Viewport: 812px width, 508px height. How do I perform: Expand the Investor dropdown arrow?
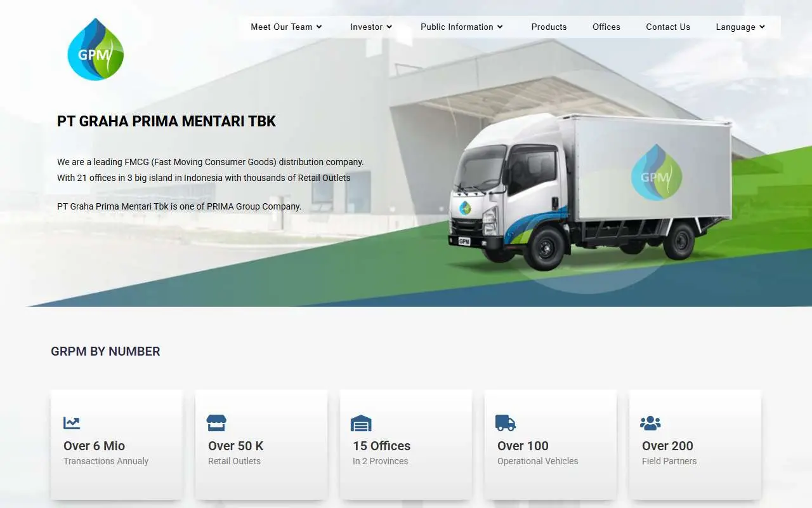click(x=390, y=27)
